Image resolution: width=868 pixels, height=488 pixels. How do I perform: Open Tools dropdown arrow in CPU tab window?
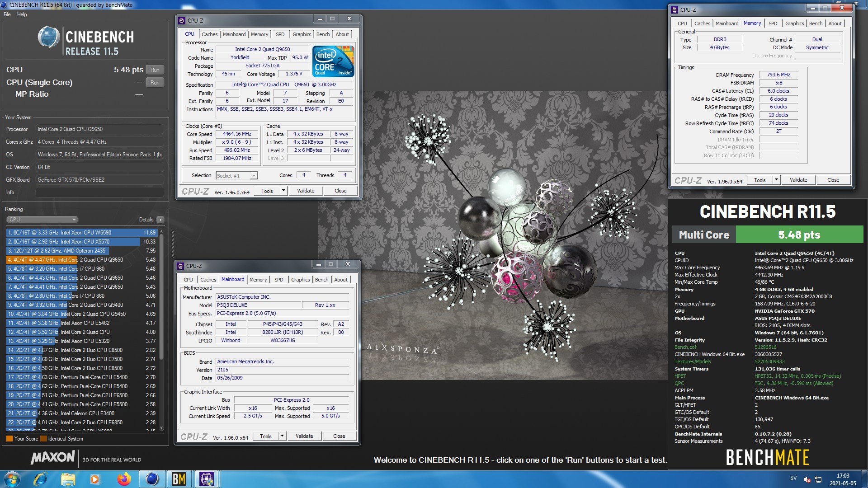click(283, 191)
